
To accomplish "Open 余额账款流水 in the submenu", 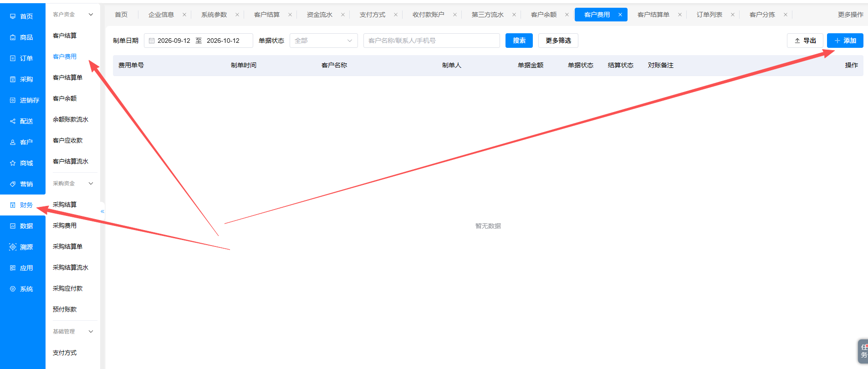I will tap(71, 119).
